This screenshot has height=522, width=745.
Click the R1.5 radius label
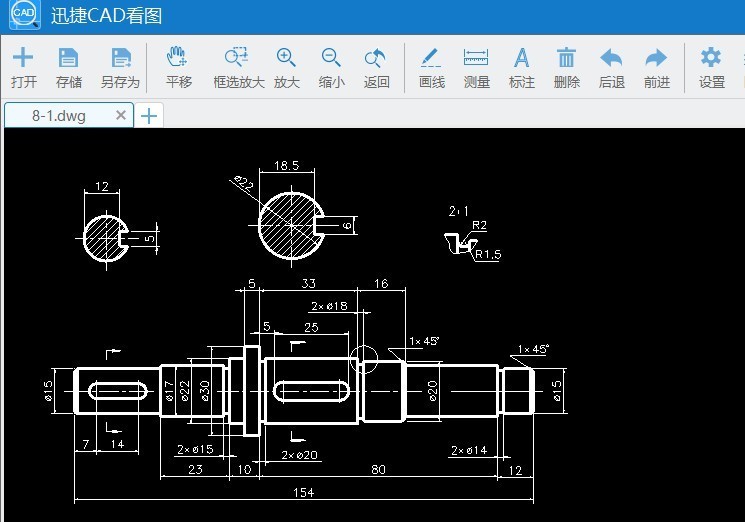click(488, 254)
